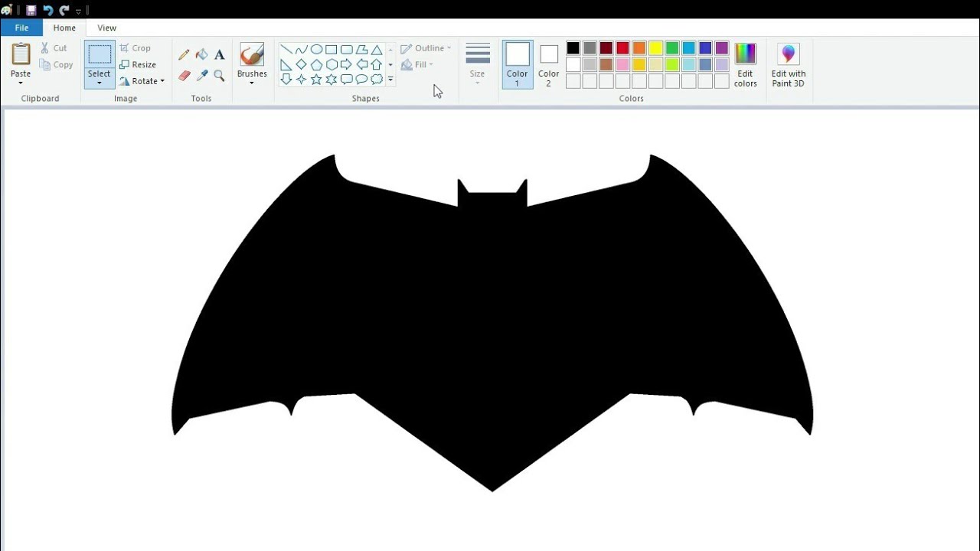Click the black bat logo on canvas
The height and width of the screenshot is (551, 980).
click(x=492, y=321)
